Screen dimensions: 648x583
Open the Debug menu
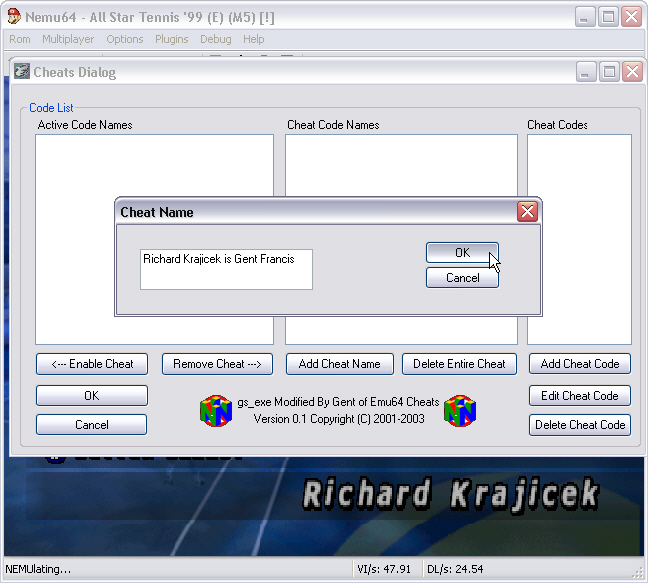[x=216, y=39]
